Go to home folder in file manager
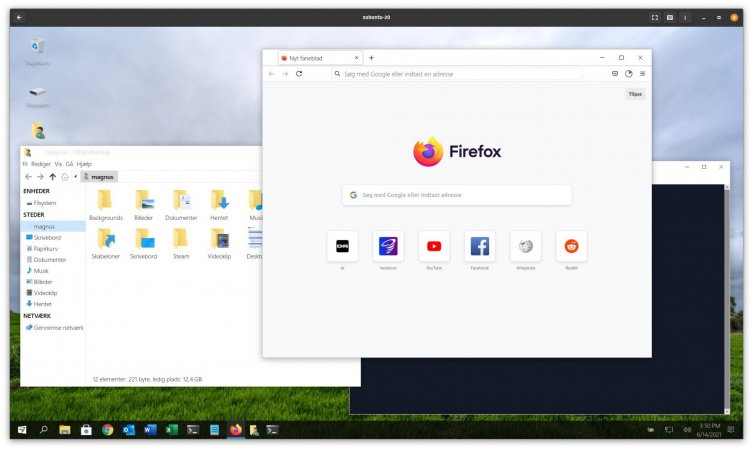The width and height of the screenshot is (753, 450). (x=65, y=177)
